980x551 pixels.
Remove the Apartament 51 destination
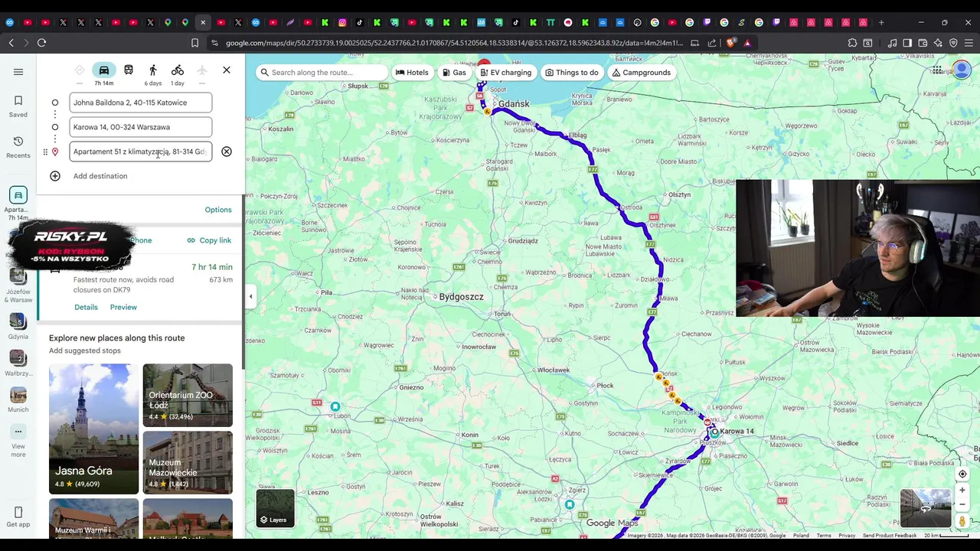coord(227,152)
